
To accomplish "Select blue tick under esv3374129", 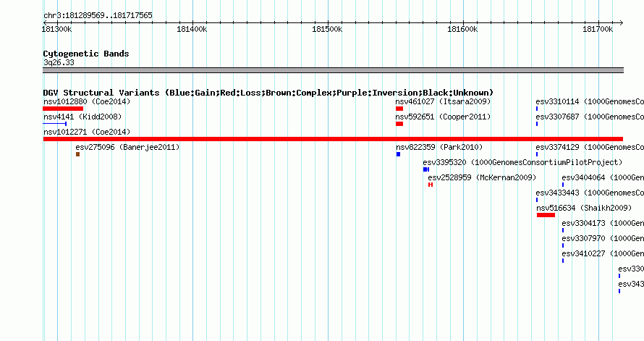I will [x=537, y=154].
